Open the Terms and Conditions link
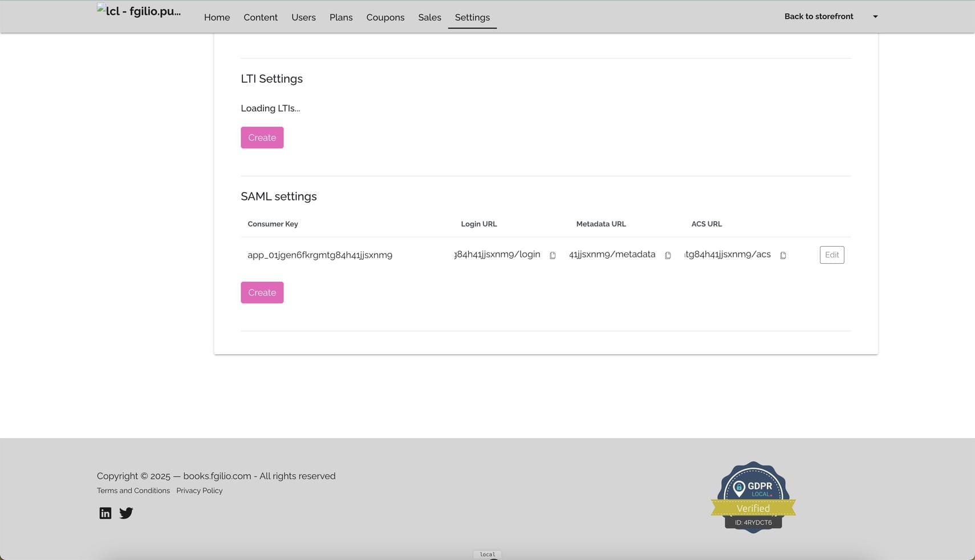The image size is (975, 560). (133, 490)
